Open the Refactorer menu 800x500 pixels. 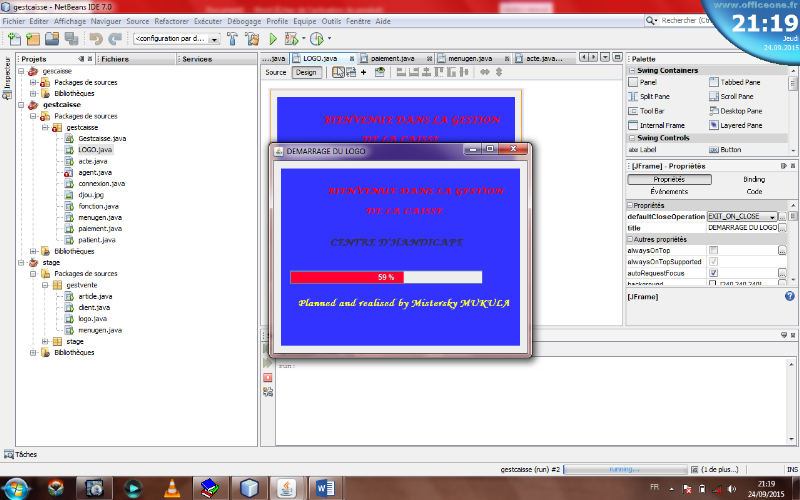[171, 21]
